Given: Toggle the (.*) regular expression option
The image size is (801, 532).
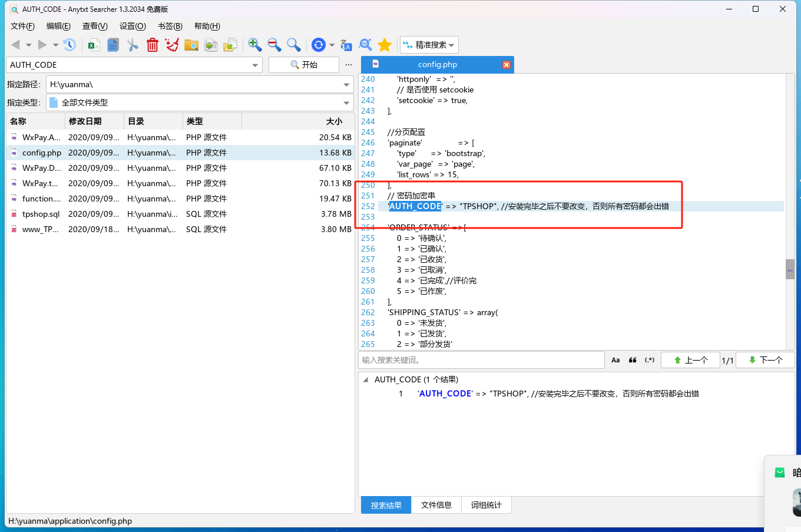Looking at the screenshot, I should (650, 360).
